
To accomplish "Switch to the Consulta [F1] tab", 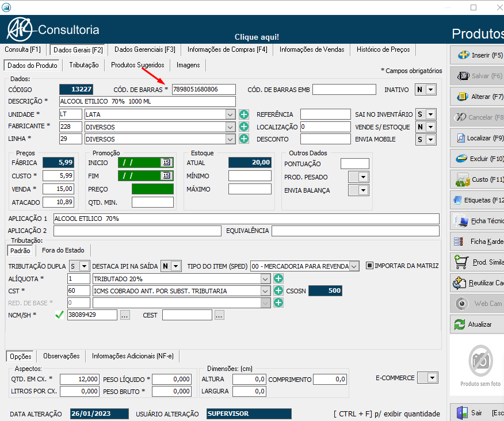I will pos(22,49).
